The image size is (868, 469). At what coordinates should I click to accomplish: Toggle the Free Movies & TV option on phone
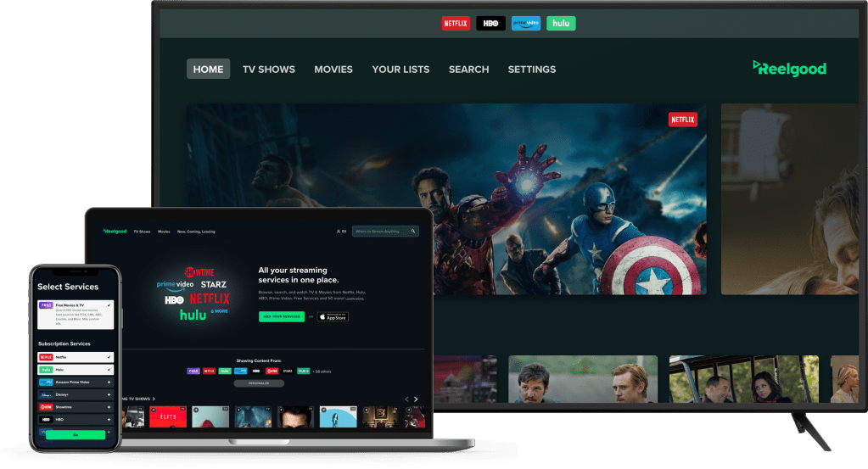tap(76, 315)
